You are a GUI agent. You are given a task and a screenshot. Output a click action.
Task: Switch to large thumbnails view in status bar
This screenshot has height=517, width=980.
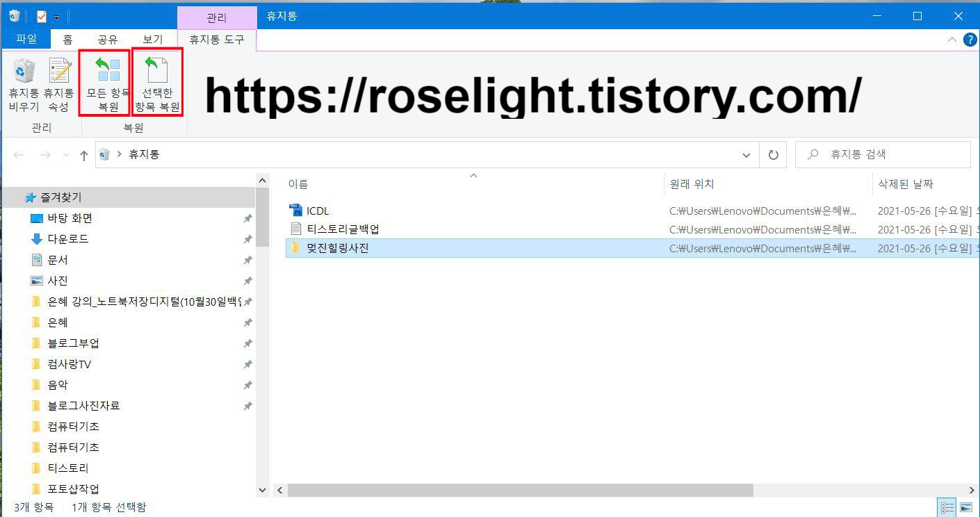965,507
